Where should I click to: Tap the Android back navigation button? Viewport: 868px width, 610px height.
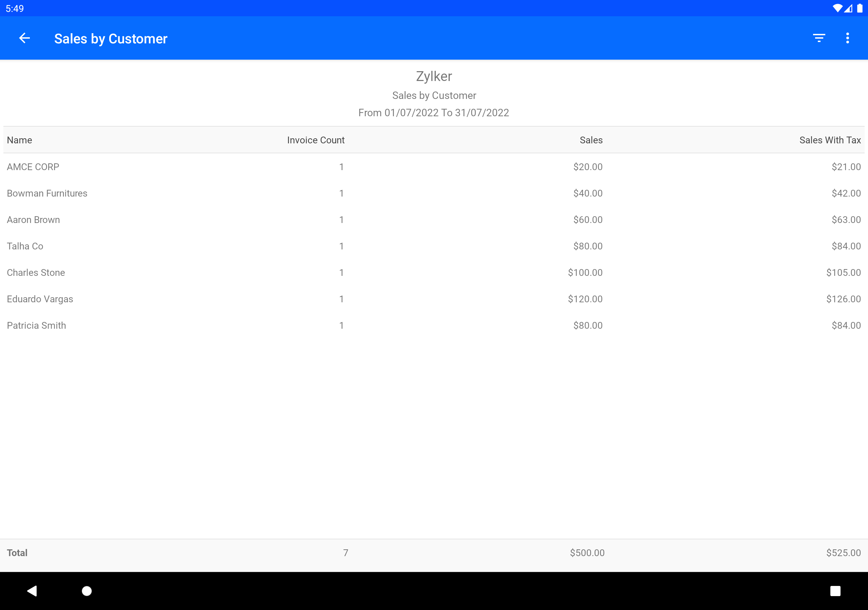pos(32,591)
